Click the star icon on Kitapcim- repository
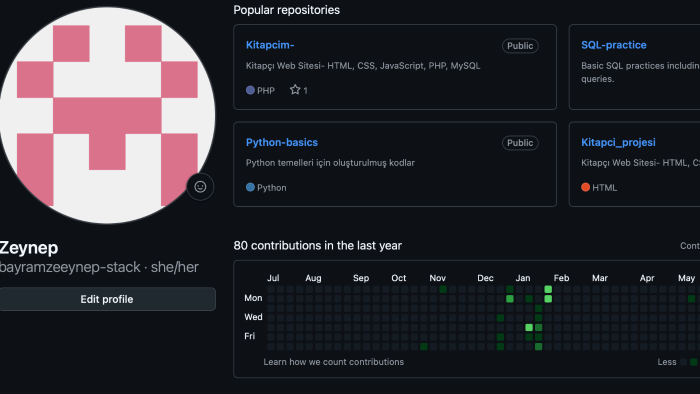The width and height of the screenshot is (700, 394). [x=295, y=90]
